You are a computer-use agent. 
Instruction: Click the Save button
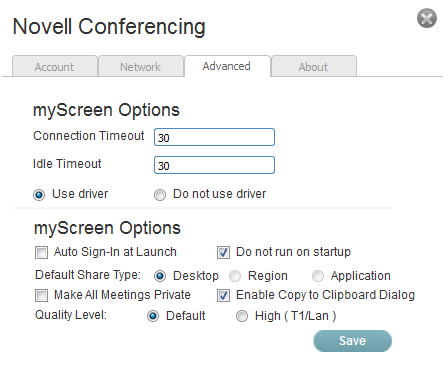(x=353, y=341)
